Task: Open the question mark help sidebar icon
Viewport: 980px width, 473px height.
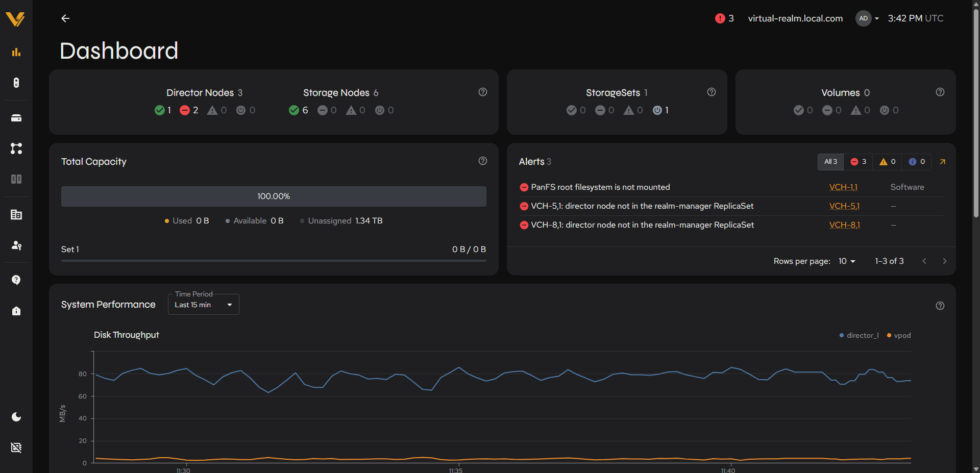Action: (16, 280)
